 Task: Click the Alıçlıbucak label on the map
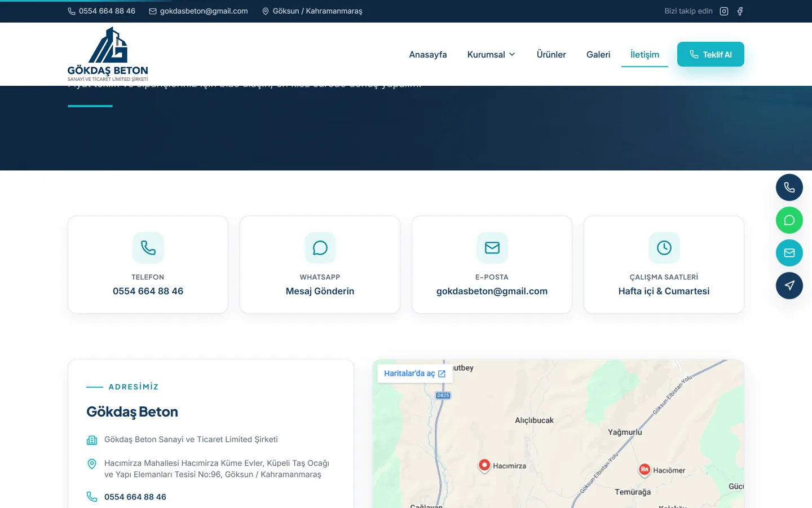tap(535, 421)
